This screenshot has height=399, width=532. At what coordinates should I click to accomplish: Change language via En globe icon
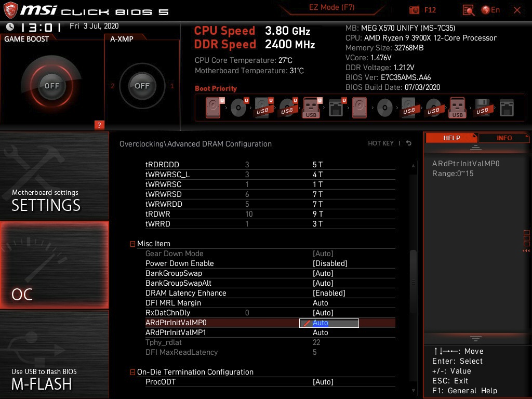coord(490,10)
